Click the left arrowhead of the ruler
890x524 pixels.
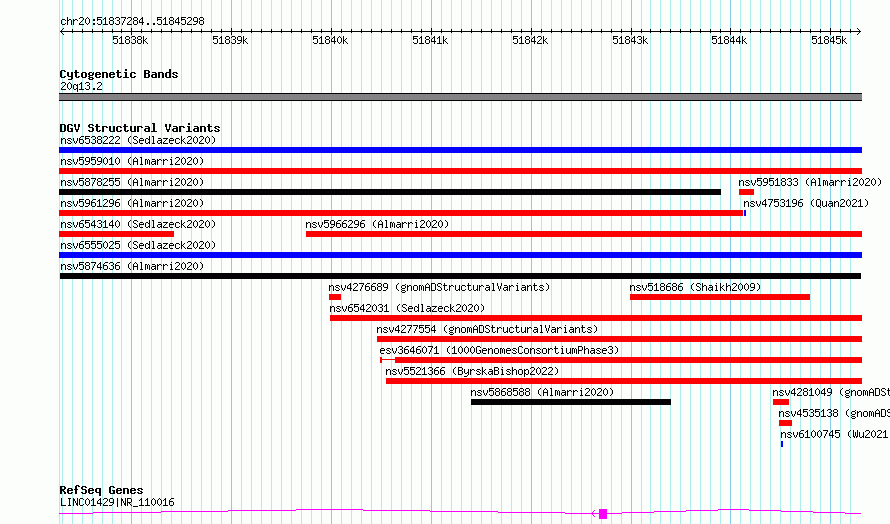pyautogui.click(x=62, y=32)
